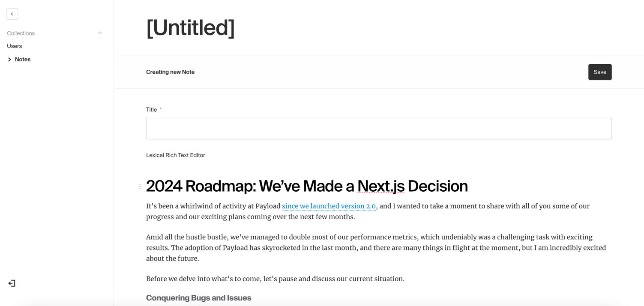This screenshot has width=644, height=306.
Task: Open the Notes collection
Action: (x=23, y=59)
